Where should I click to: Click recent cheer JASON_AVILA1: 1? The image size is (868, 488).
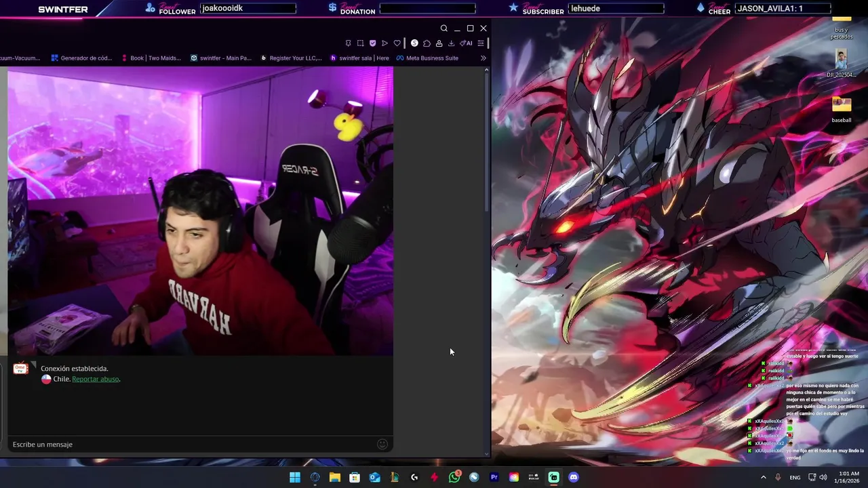pyautogui.click(x=783, y=8)
